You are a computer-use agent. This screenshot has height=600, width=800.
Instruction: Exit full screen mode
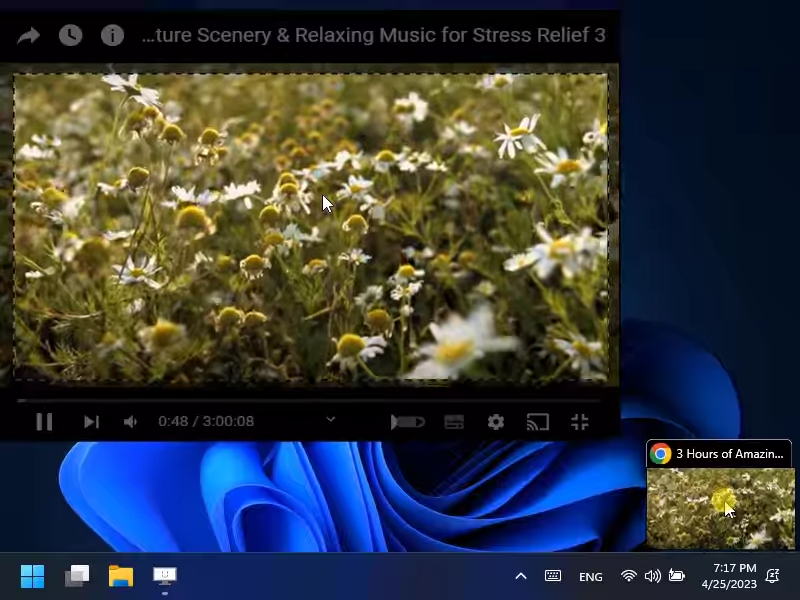(580, 422)
